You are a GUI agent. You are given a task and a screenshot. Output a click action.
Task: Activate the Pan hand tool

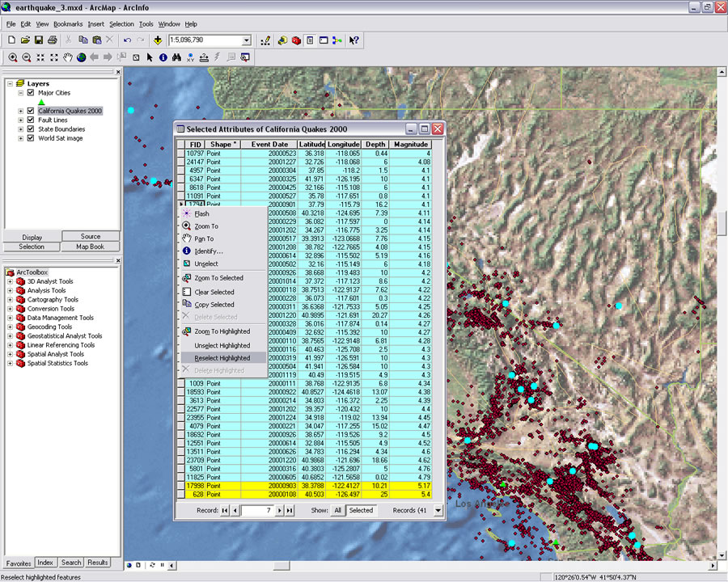pos(68,57)
